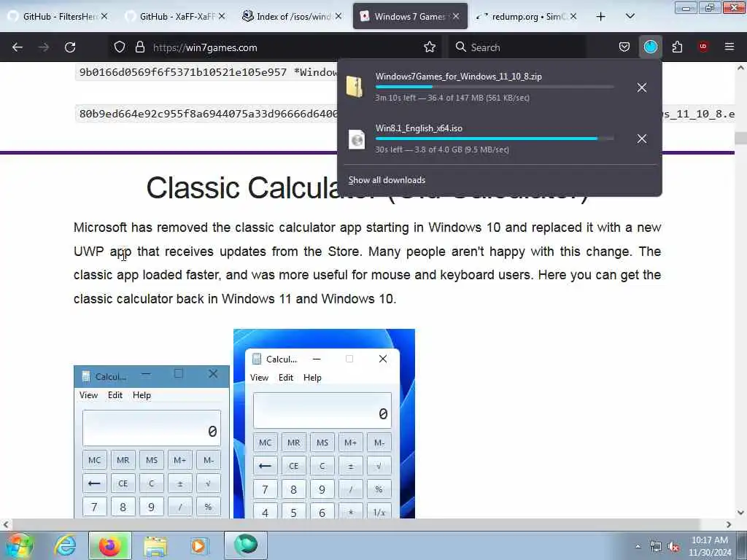The height and width of the screenshot is (560, 747).
Task: Launch Internet Explorer from taskbar
Action: [65, 545]
